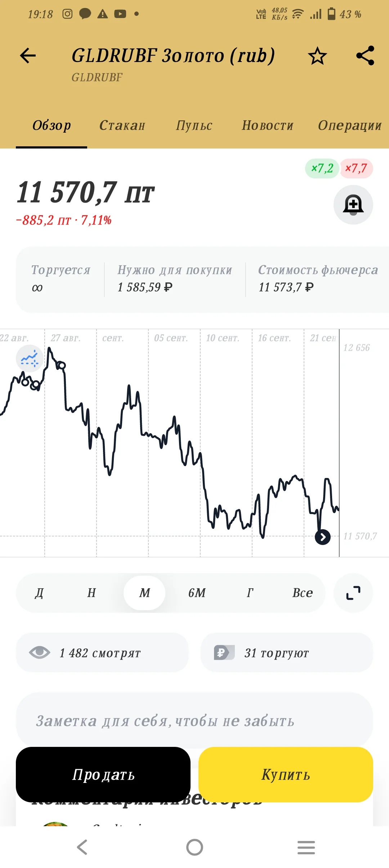The image size is (389, 868).
Task: Create a price alert with bell icon
Action: 353,205
